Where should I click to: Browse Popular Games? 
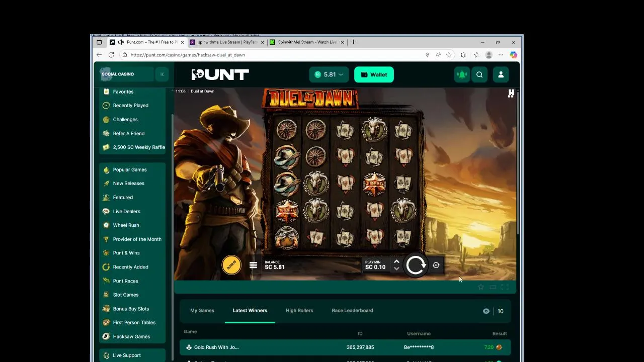130,170
